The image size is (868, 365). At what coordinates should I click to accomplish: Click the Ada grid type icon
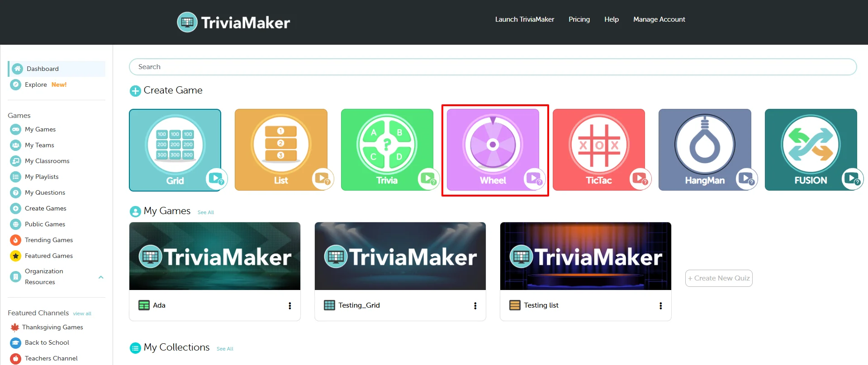(144, 305)
